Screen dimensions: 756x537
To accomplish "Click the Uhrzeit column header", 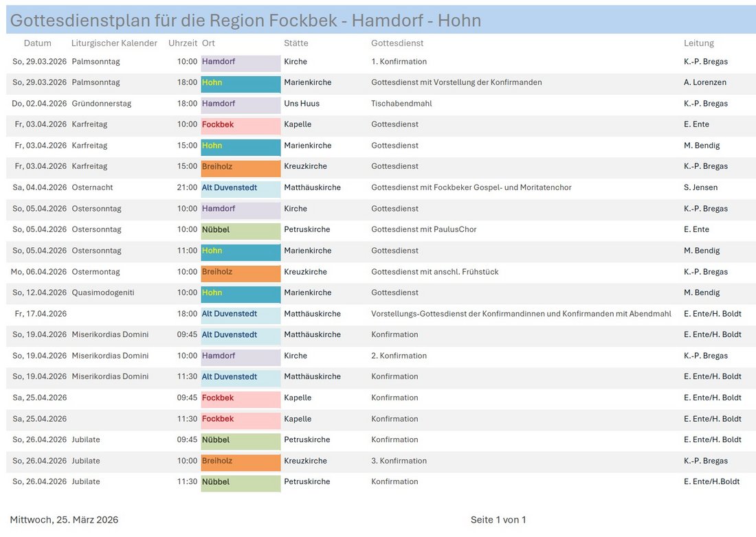I will (x=182, y=43).
